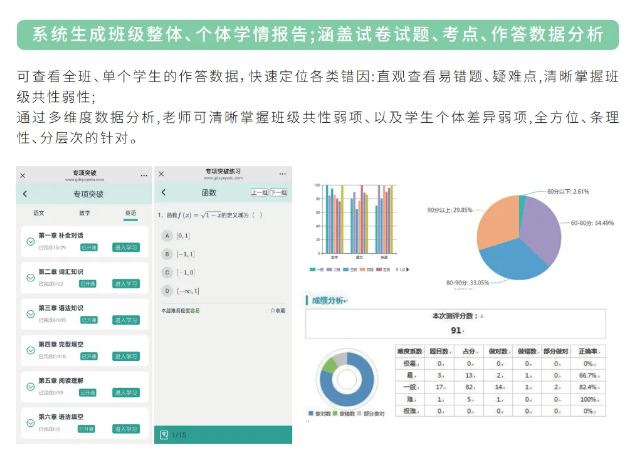Select answer option B [-1, 1]
This screenshot has width=628, height=462.
point(166,253)
